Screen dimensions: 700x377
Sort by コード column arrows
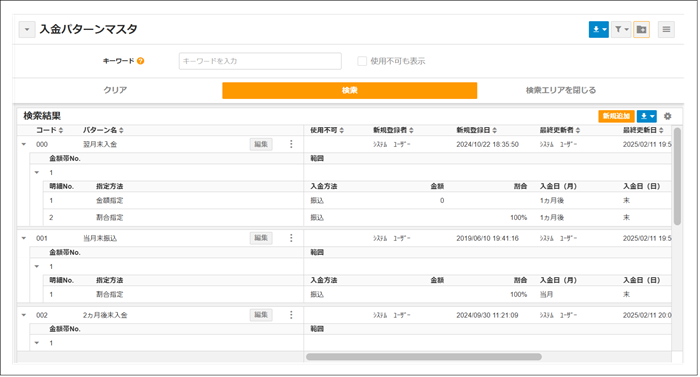pos(61,130)
